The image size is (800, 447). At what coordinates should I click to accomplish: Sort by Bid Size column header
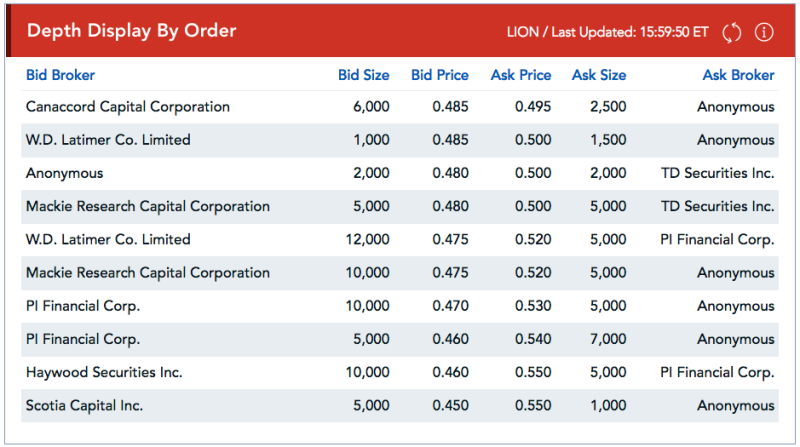[363, 75]
